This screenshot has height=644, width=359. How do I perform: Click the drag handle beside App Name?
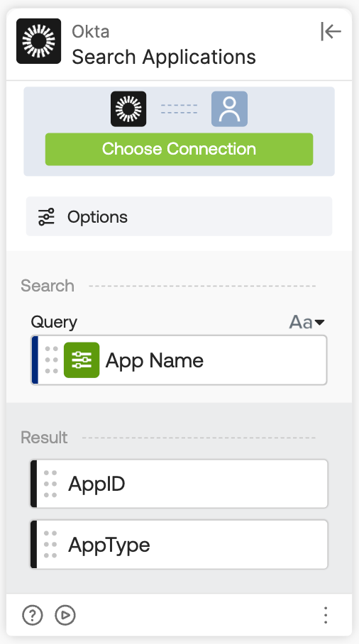(x=51, y=360)
